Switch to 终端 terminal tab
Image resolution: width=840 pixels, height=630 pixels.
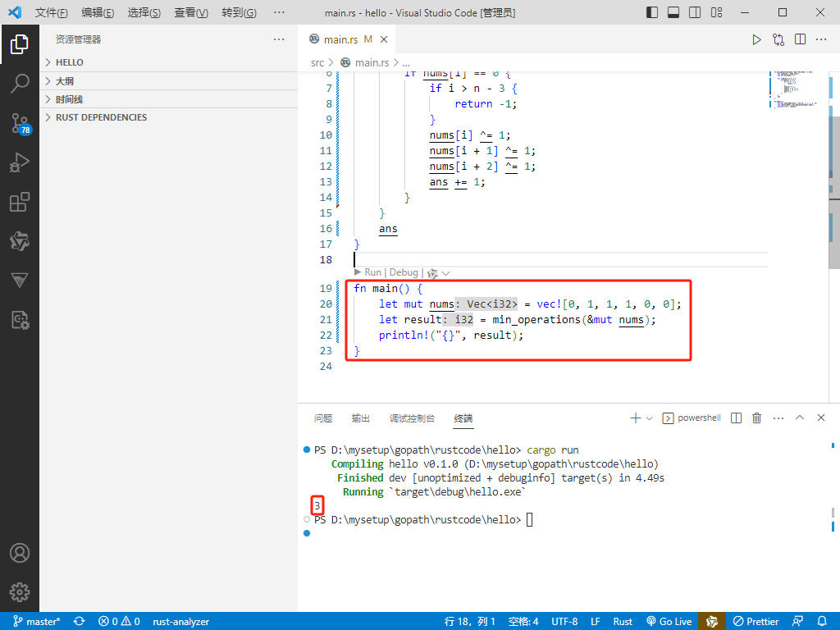[x=463, y=418]
